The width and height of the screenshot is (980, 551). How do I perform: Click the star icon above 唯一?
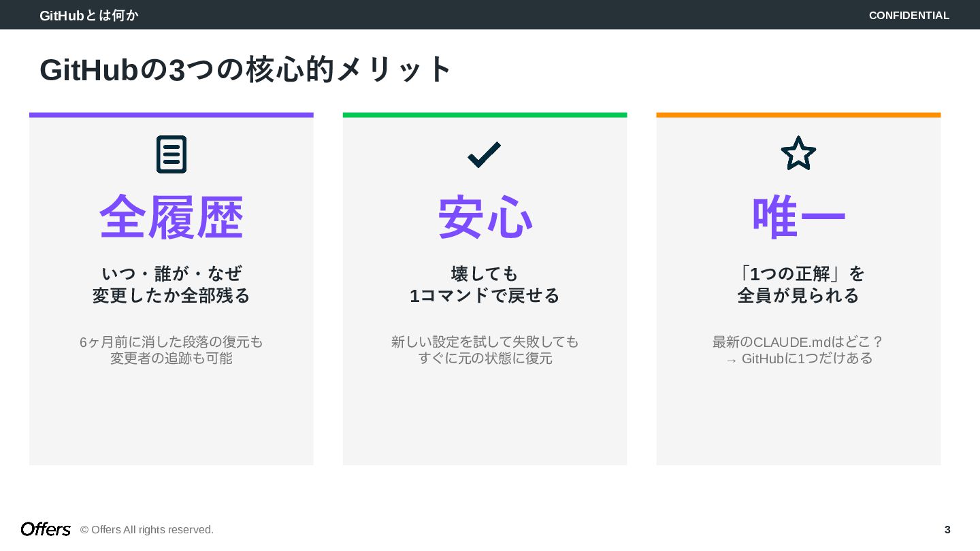coord(798,154)
